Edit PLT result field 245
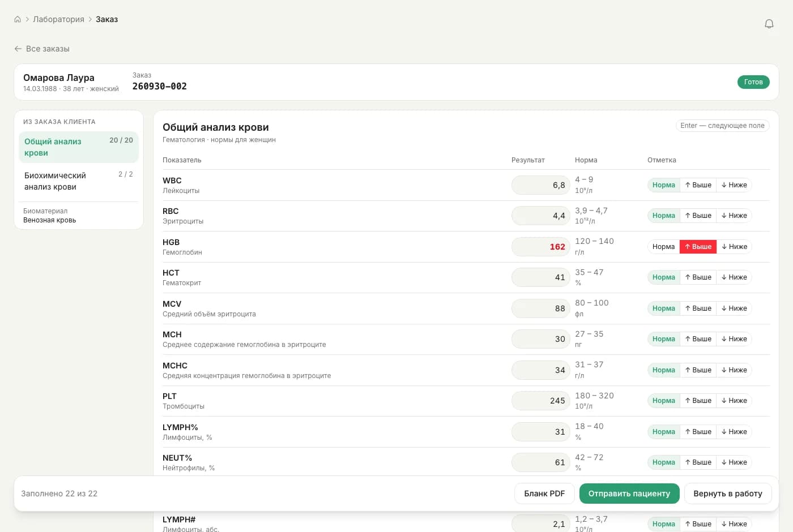Image resolution: width=793 pixels, height=532 pixels. click(541, 401)
